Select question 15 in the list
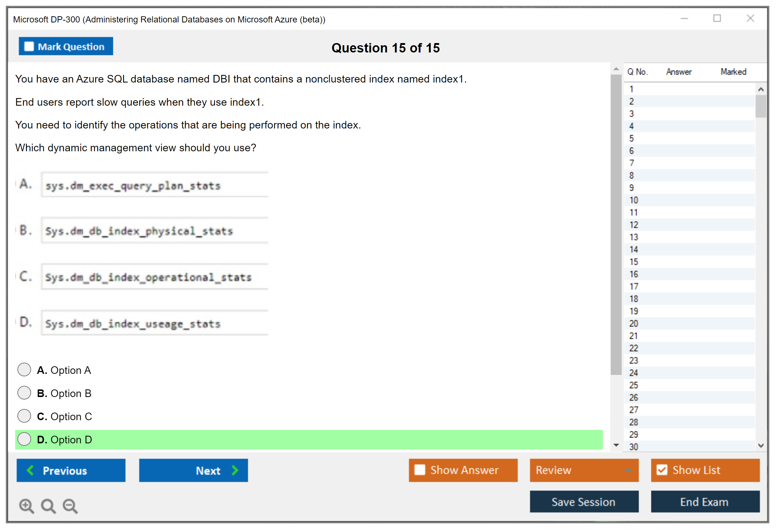Screen dimensions: 778x532 (634, 262)
